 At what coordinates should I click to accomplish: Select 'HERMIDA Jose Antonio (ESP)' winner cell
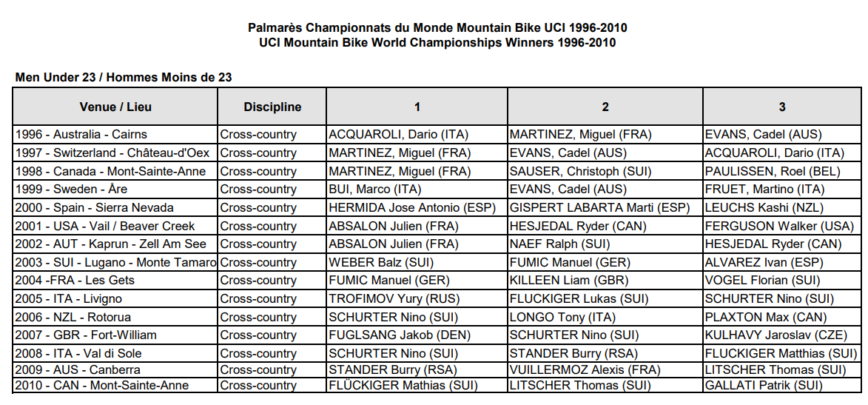click(x=412, y=208)
